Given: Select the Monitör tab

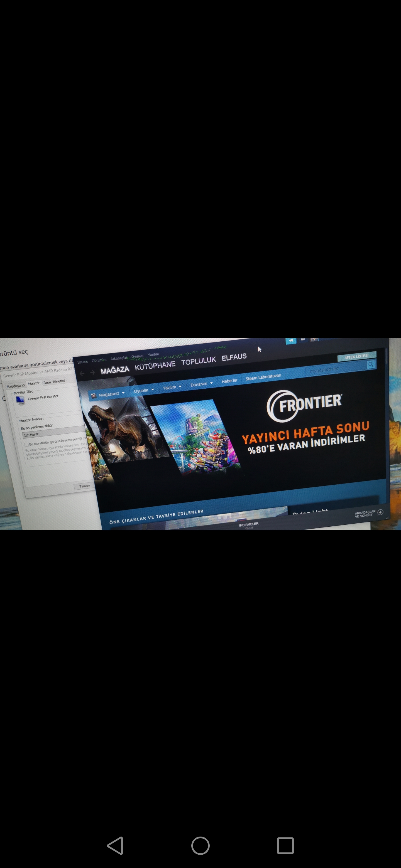Looking at the screenshot, I should click(x=34, y=383).
